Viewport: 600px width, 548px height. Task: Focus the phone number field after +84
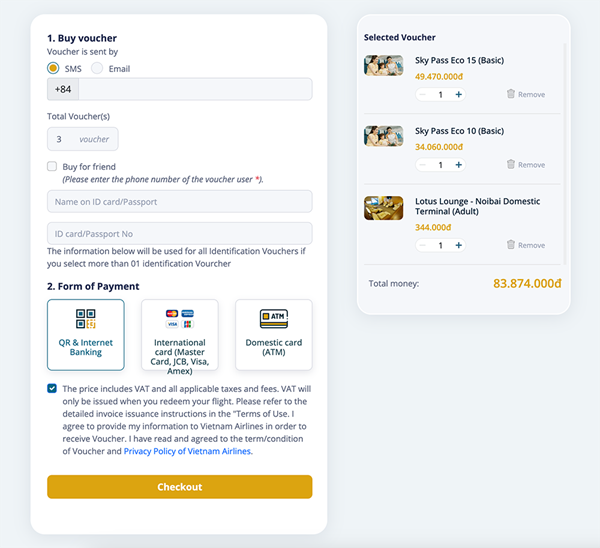point(195,89)
